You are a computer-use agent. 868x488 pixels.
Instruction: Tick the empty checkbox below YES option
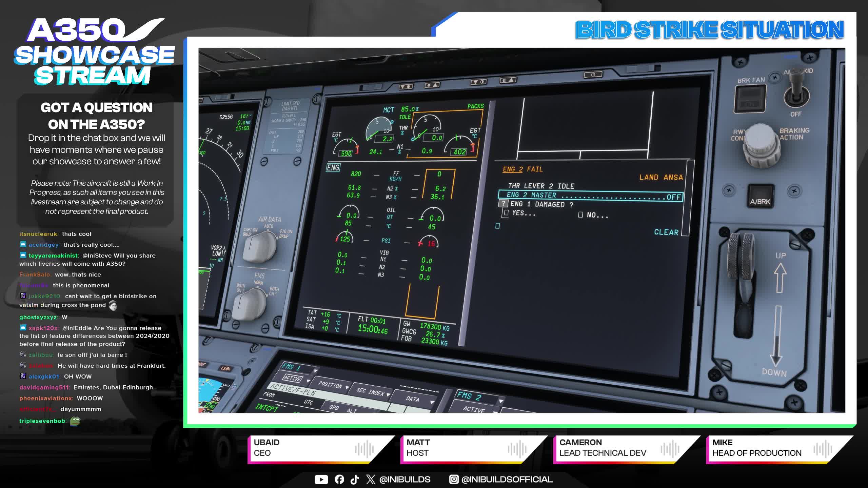[x=497, y=226]
